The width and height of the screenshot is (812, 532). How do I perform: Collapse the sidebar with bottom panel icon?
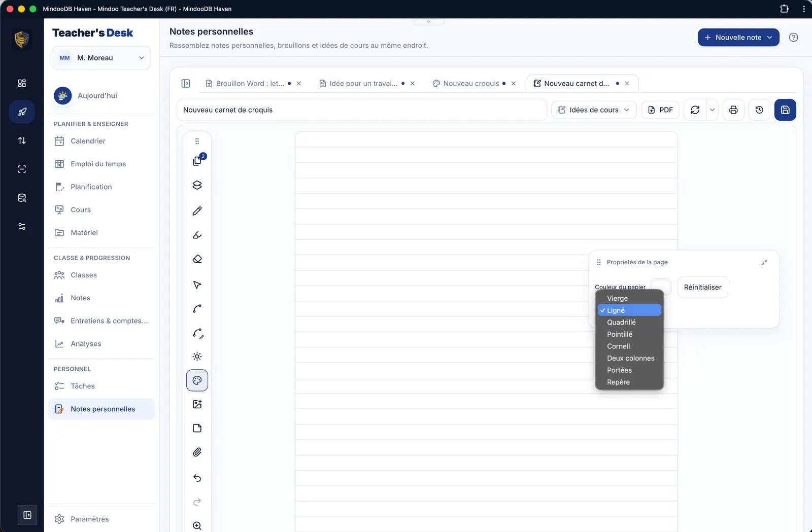pyautogui.click(x=27, y=515)
